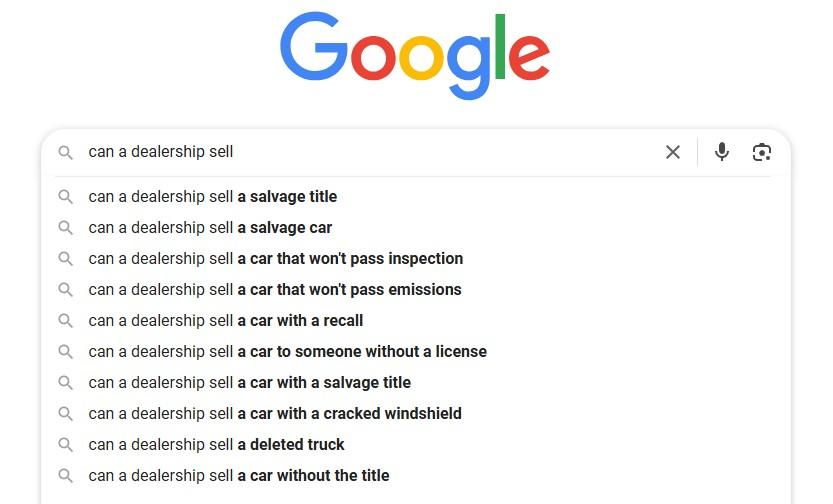This screenshot has width=833, height=504.
Task: Pick suggestion 'a car with a recall'
Action: [414, 321]
